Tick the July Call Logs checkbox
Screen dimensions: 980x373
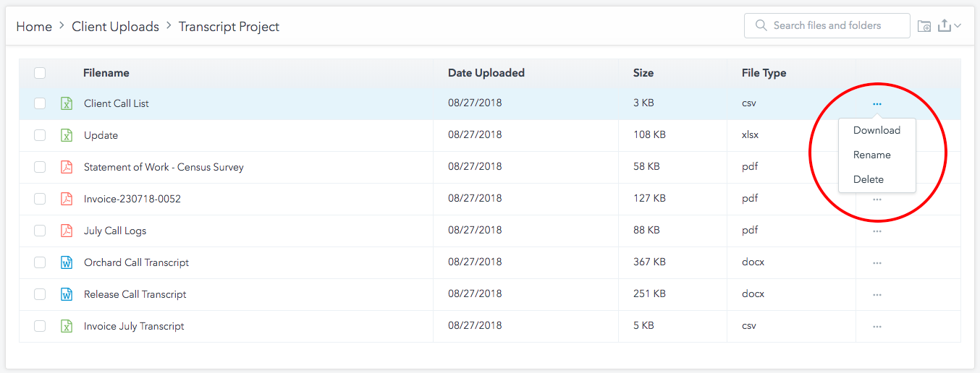[40, 231]
